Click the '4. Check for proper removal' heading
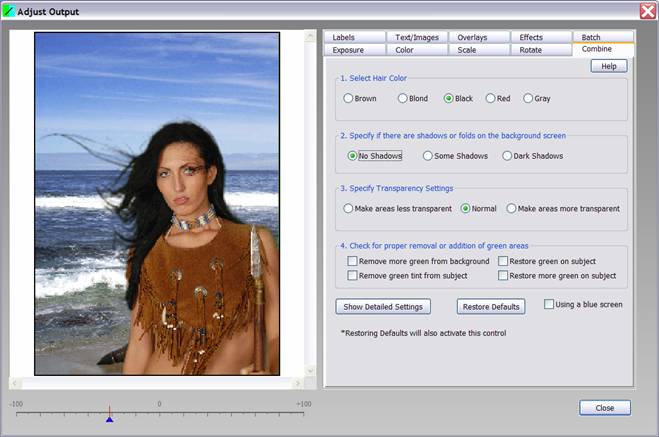The height and width of the screenshot is (437, 659). click(434, 246)
